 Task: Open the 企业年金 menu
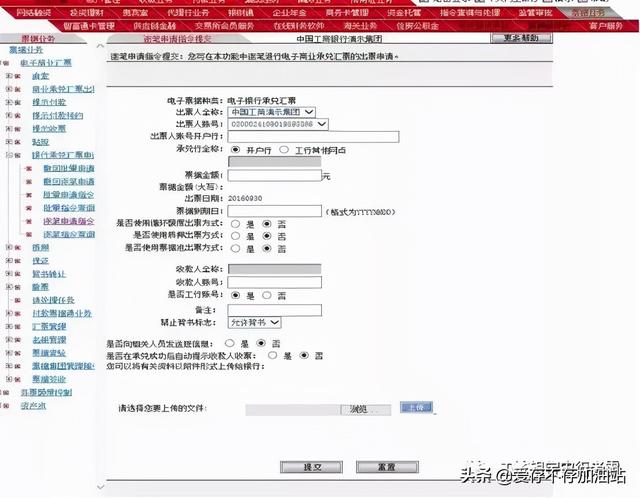coord(289,13)
